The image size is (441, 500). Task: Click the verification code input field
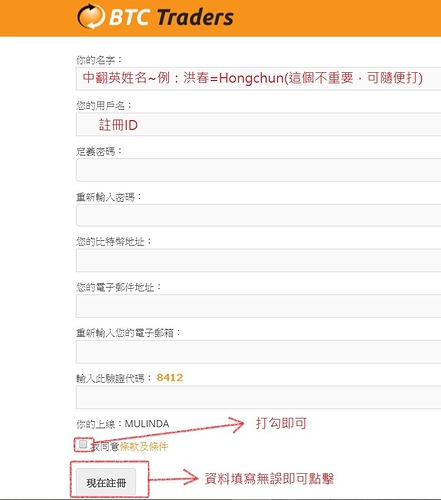pos(258,397)
